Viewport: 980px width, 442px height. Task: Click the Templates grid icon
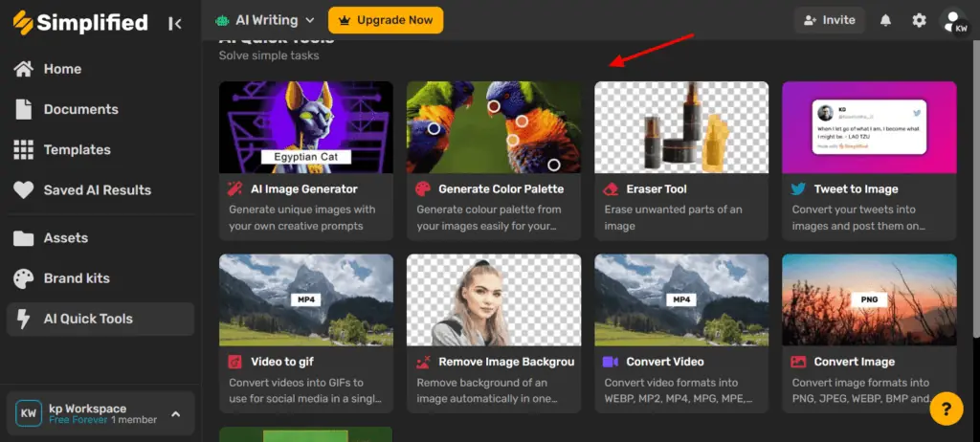(x=24, y=150)
